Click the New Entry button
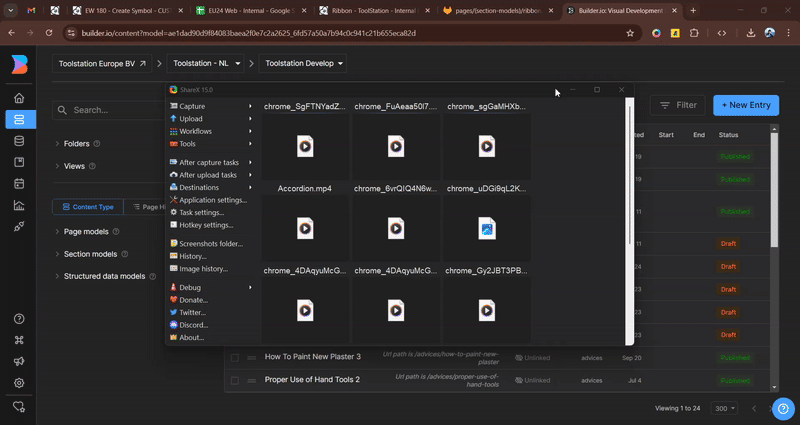 tap(745, 105)
